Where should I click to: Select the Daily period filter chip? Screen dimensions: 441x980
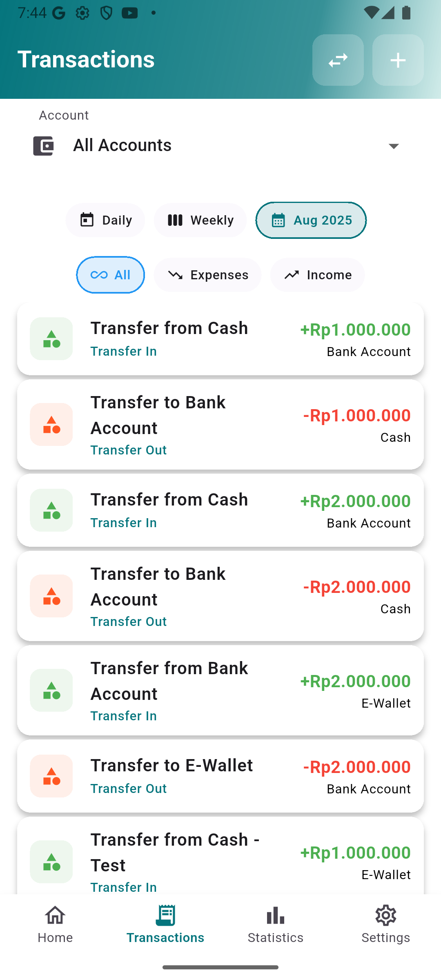pyautogui.click(x=105, y=220)
